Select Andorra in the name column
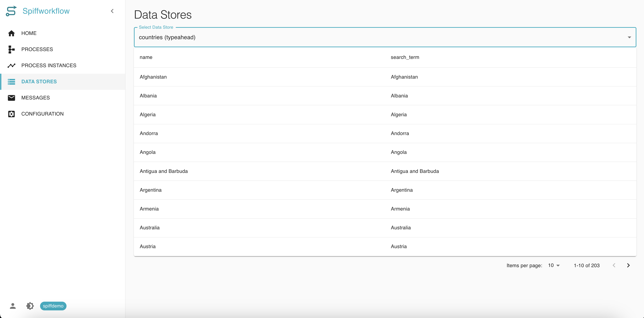644x318 pixels. (149, 133)
